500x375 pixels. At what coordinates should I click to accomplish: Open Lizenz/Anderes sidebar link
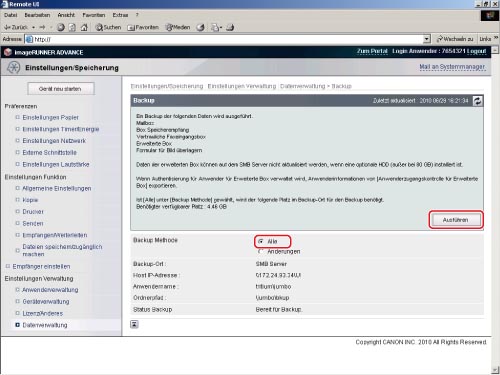[x=42, y=313]
